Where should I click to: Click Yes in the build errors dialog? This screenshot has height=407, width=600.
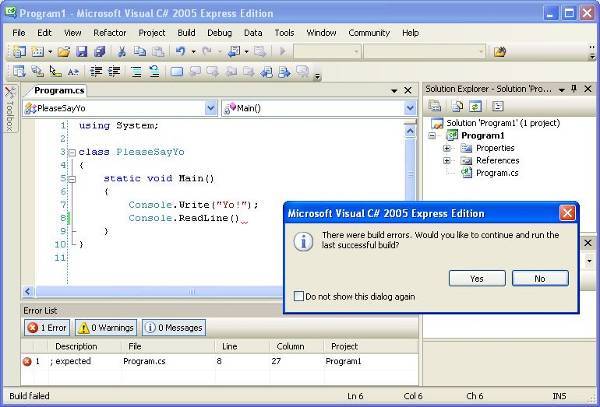477,278
